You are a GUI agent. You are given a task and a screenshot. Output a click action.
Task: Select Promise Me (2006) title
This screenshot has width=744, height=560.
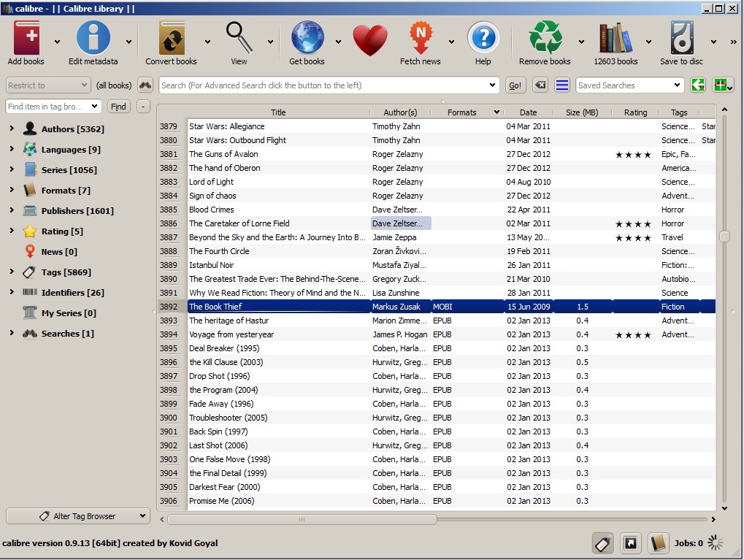coord(221,501)
